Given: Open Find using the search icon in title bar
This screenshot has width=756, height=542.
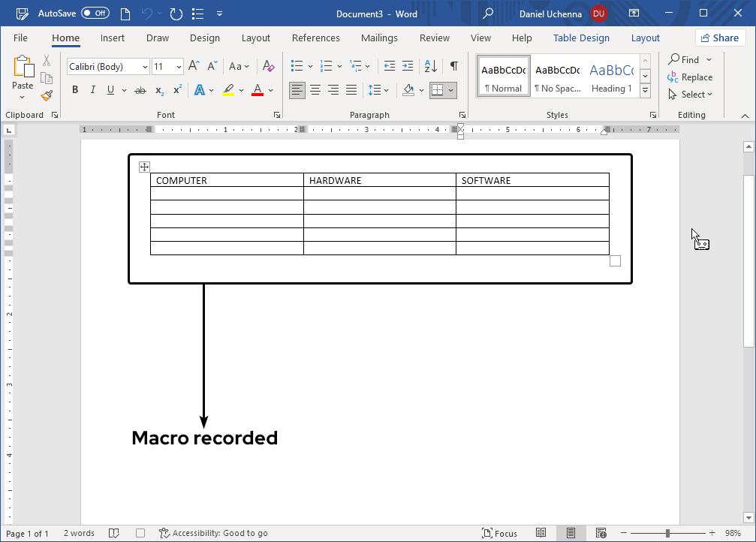Looking at the screenshot, I should point(487,14).
